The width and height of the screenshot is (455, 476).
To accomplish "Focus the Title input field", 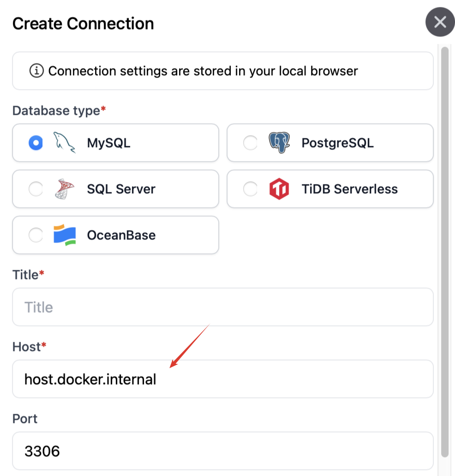I will tap(222, 307).
